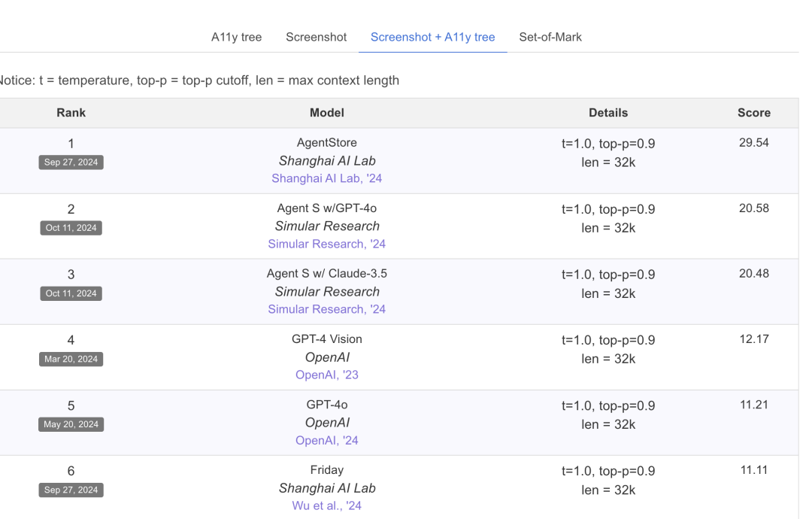Click the Wu et al., '24 link
This screenshot has width=812, height=519.
pyautogui.click(x=326, y=505)
